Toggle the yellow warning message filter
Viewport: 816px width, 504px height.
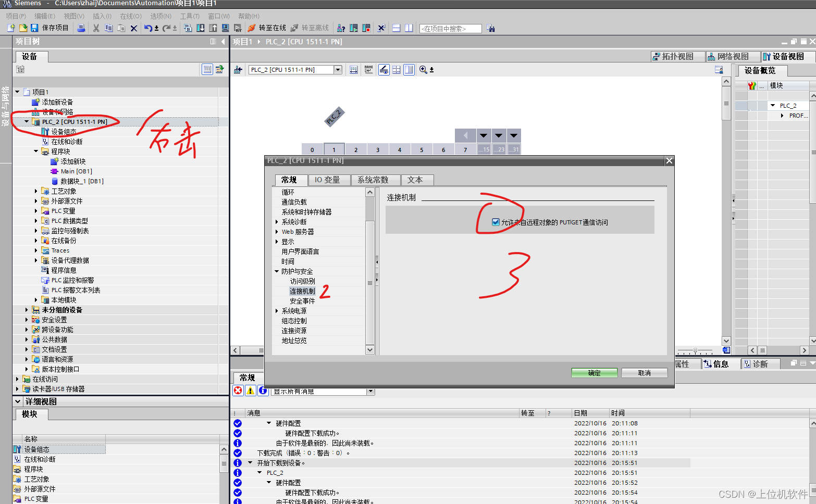(251, 390)
